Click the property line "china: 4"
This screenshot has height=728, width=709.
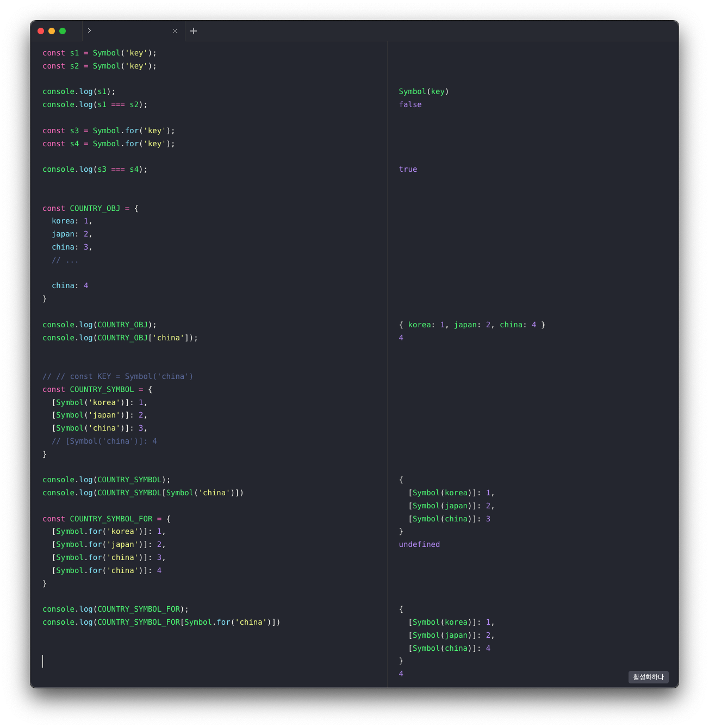(x=70, y=285)
